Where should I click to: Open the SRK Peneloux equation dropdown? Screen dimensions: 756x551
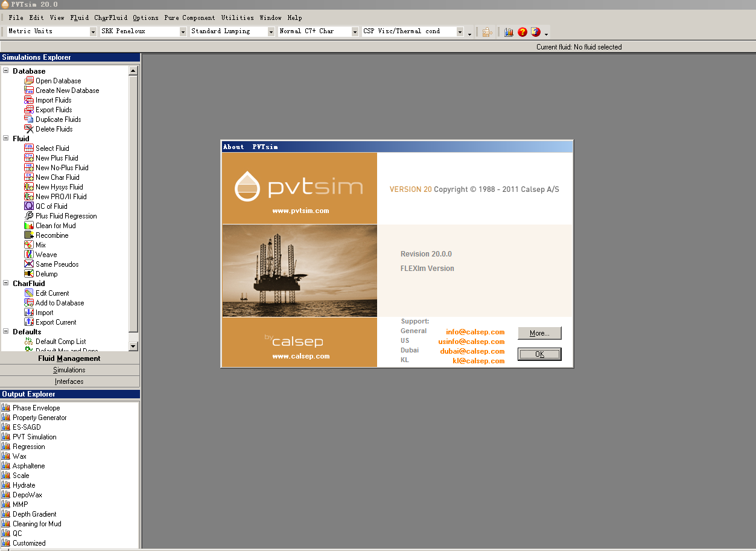[x=183, y=31]
